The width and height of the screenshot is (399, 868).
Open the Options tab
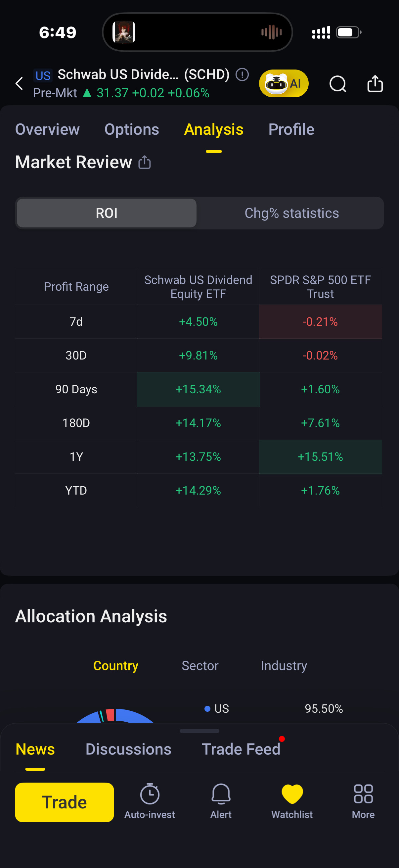[132, 129]
